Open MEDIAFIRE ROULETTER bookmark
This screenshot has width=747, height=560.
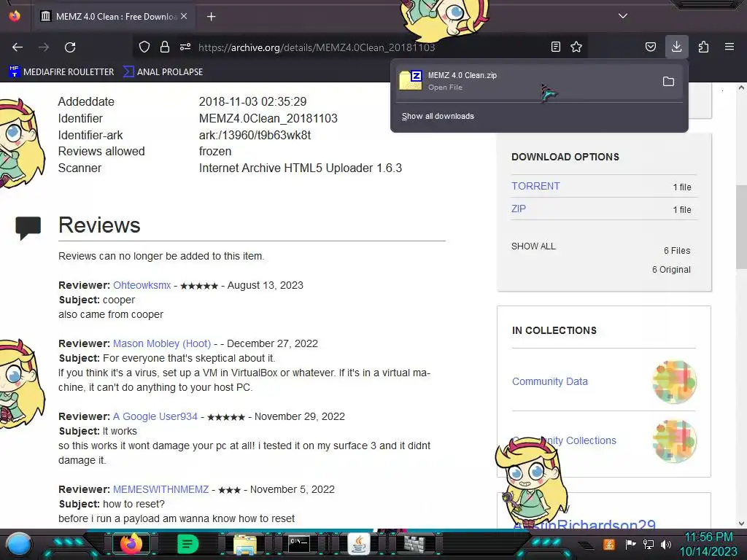(x=61, y=72)
